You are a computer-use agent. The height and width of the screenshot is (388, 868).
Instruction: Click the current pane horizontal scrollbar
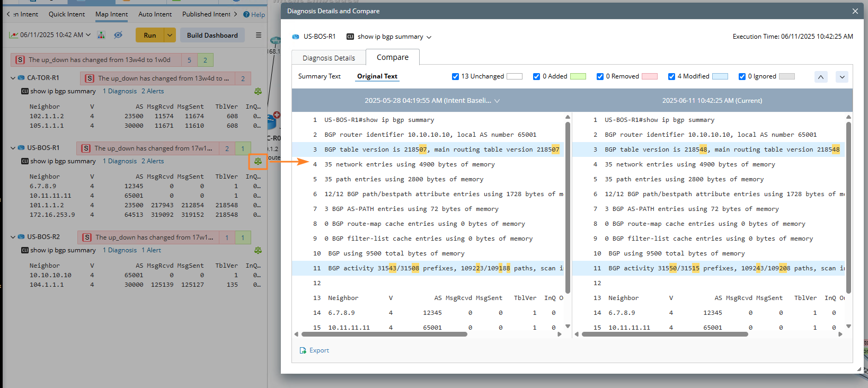tap(665, 334)
